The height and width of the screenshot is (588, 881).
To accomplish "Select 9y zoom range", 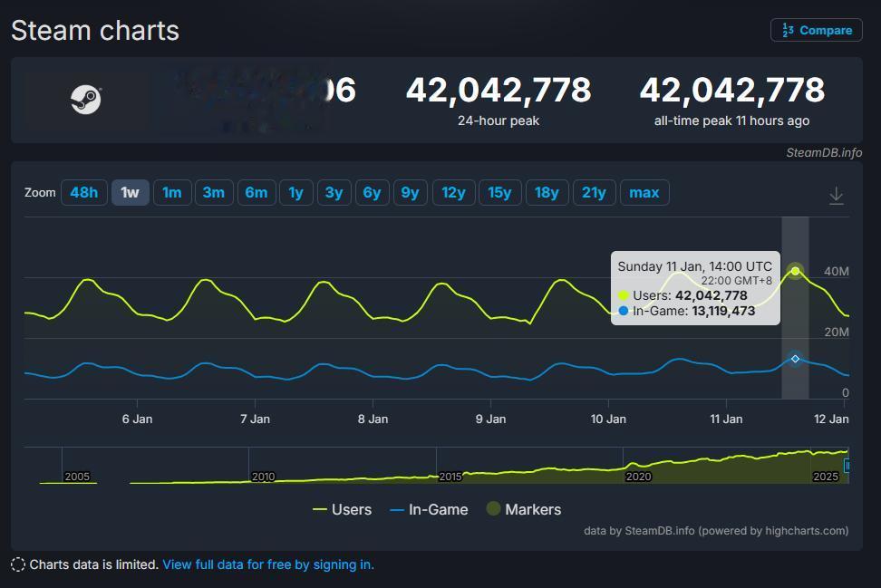I will click(x=411, y=193).
